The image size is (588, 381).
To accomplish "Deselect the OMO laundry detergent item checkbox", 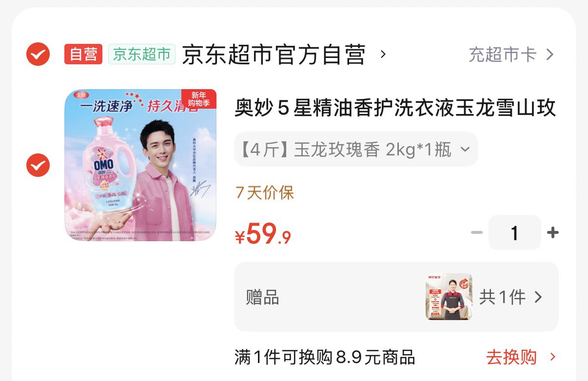I will (x=38, y=165).
